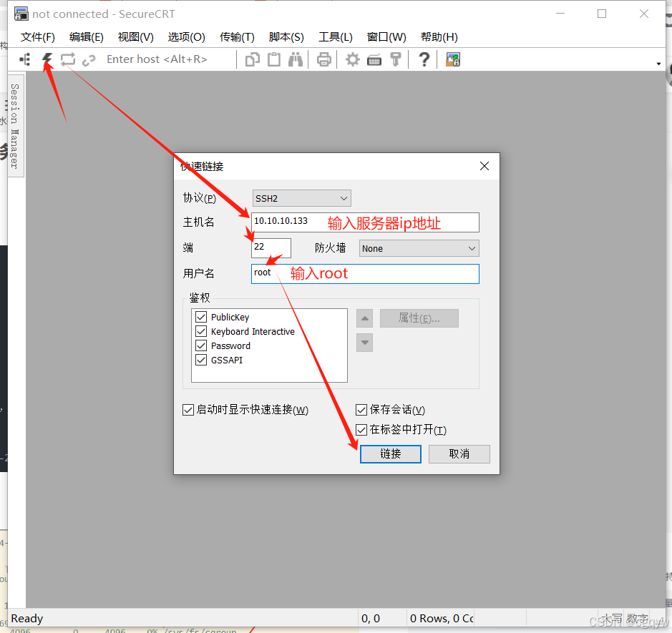
Task: Click the 链接 connect button
Action: click(x=391, y=454)
